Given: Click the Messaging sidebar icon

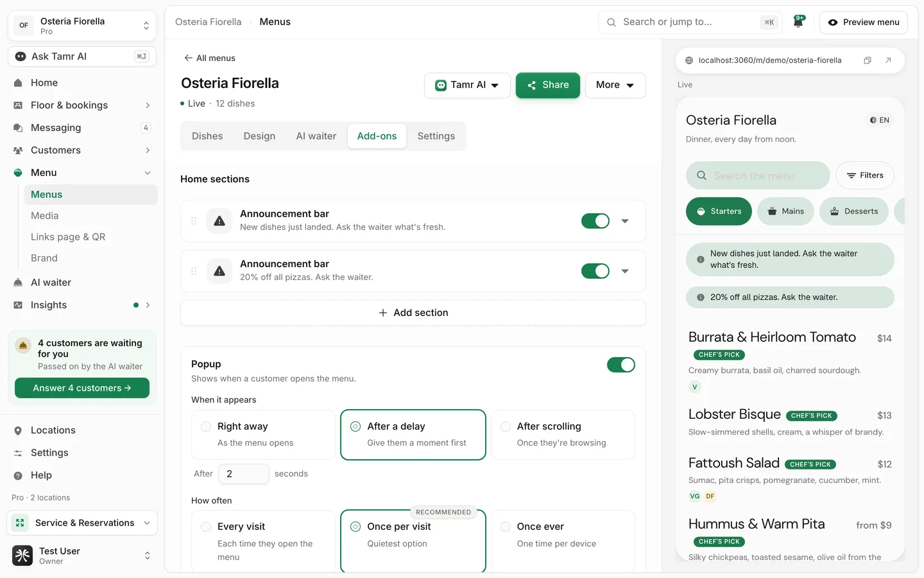Looking at the screenshot, I should [x=18, y=128].
